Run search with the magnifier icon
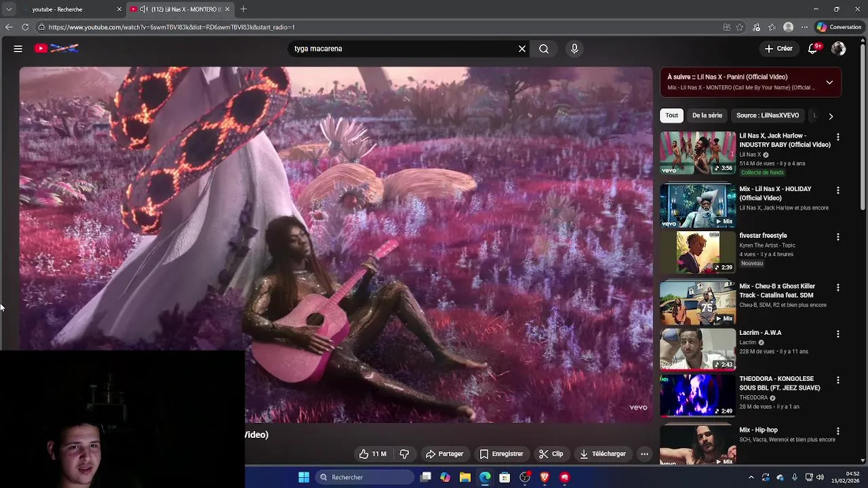 point(544,49)
